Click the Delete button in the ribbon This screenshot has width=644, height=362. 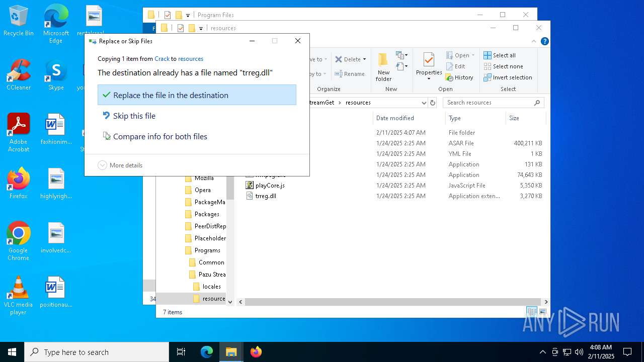348,59
